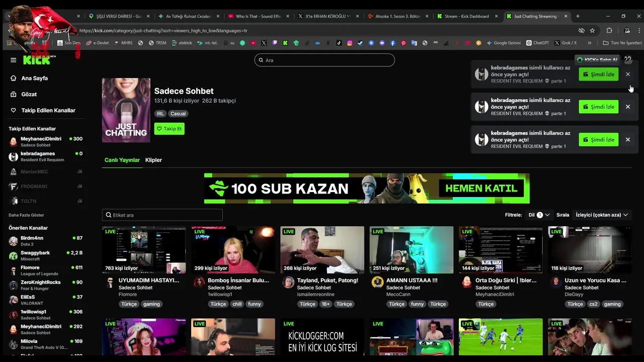
Task: Open offline TGLTN channel
Action: pos(45,201)
